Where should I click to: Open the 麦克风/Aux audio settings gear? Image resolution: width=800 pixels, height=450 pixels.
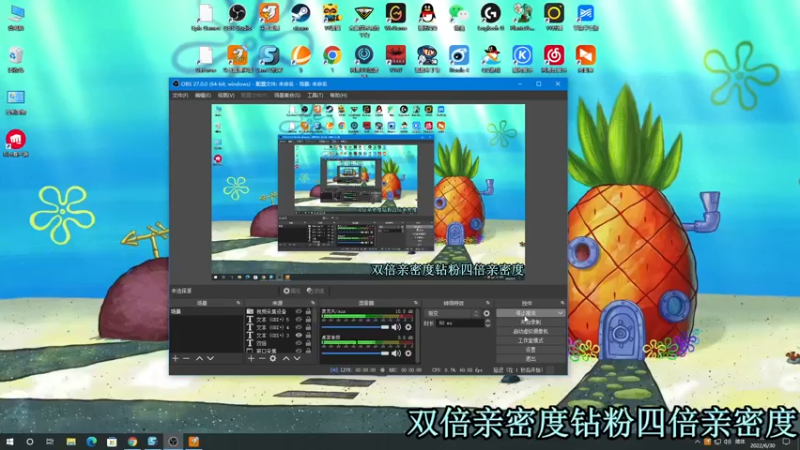click(408, 327)
